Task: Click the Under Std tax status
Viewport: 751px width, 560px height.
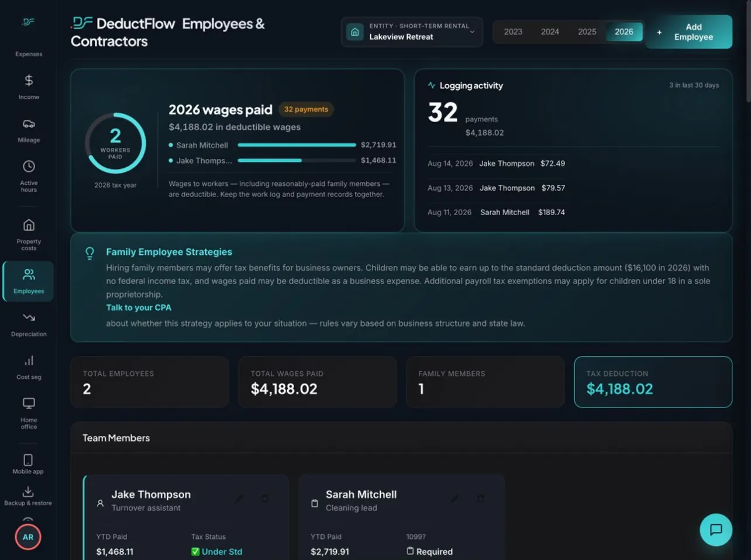Action: [x=216, y=552]
